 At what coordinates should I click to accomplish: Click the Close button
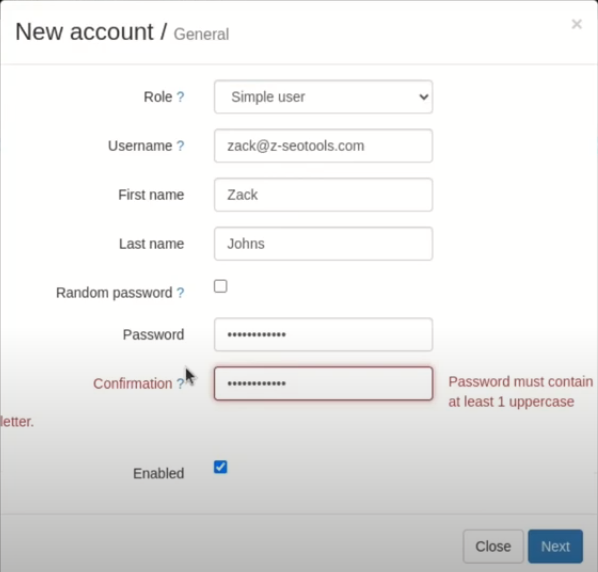(x=493, y=546)
